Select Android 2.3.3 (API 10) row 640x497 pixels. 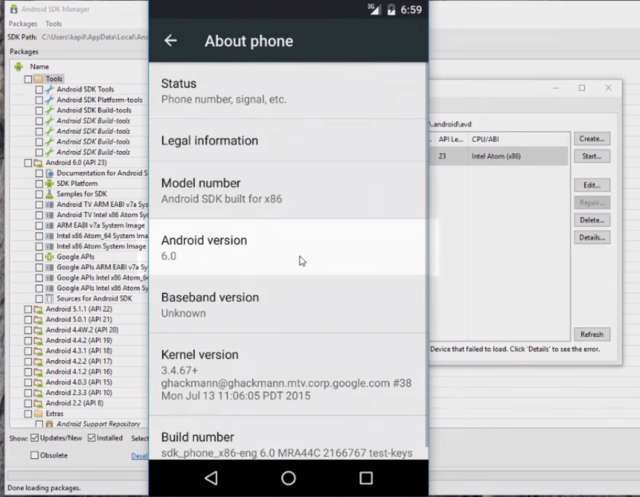coord(79,393)
